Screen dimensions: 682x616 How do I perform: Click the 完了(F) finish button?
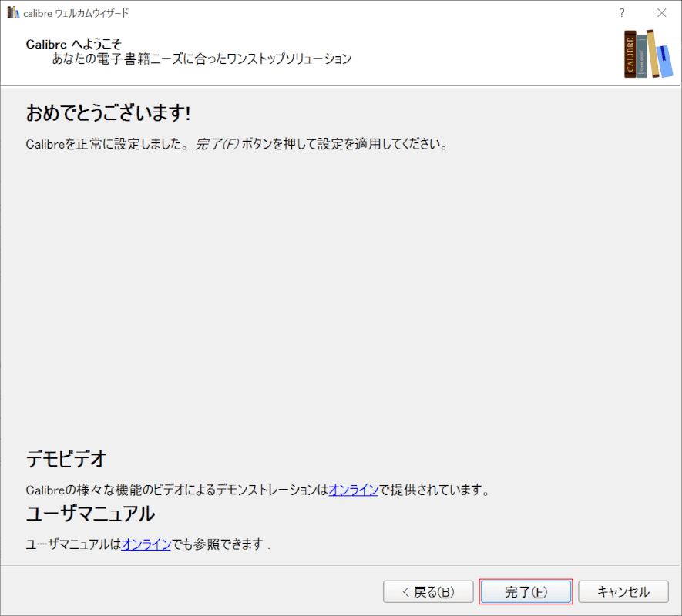pyautogui.click(x=526, y=591)
